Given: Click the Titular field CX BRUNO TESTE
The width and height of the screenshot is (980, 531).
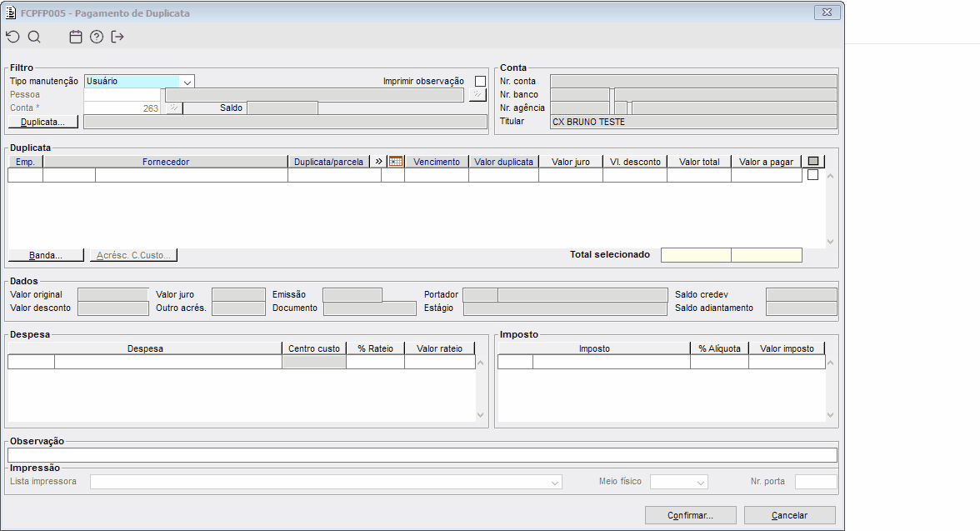Looking at the screenshot, I should (x=693, y=122).
